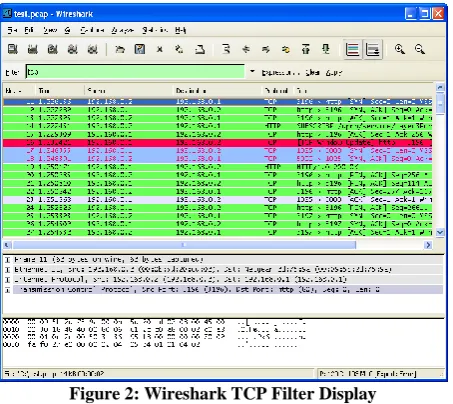This screenshot has height=404, width=453.
Task: Click the Open capture file folder icon
Action: [120, 49]
